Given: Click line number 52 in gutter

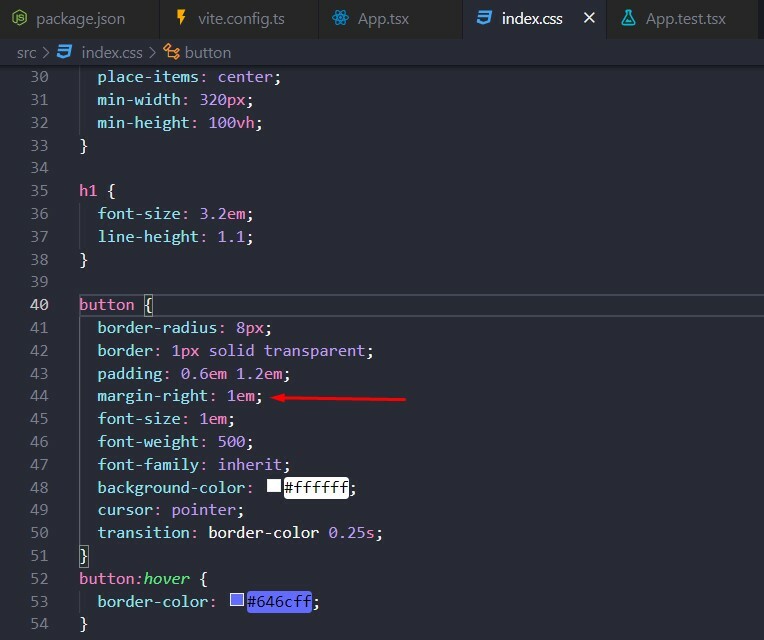Looking at the screenshot, I should [39, 579].
